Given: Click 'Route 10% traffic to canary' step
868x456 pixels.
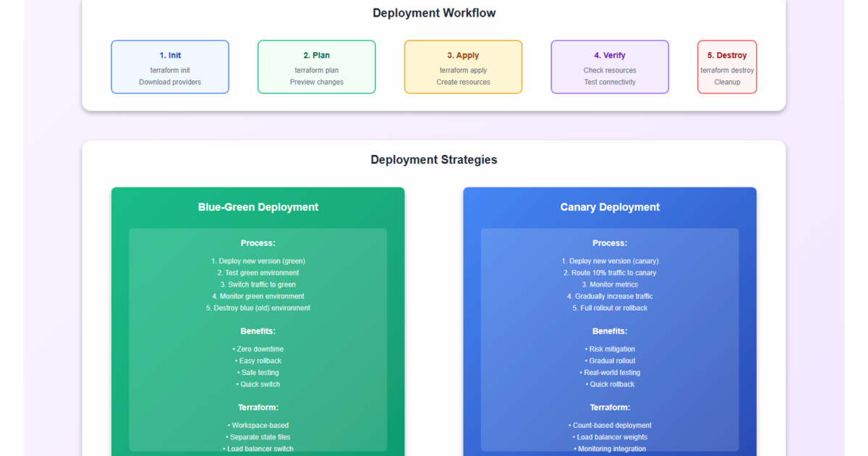Looking at the screenshot, I should (x=610, y=273).
